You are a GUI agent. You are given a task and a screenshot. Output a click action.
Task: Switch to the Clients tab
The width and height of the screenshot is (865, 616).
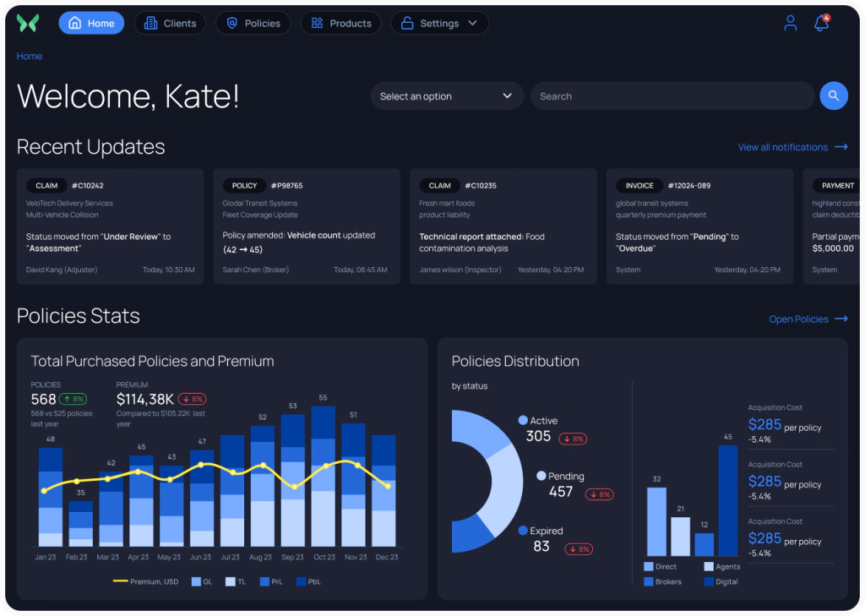(x=170, y=24)
